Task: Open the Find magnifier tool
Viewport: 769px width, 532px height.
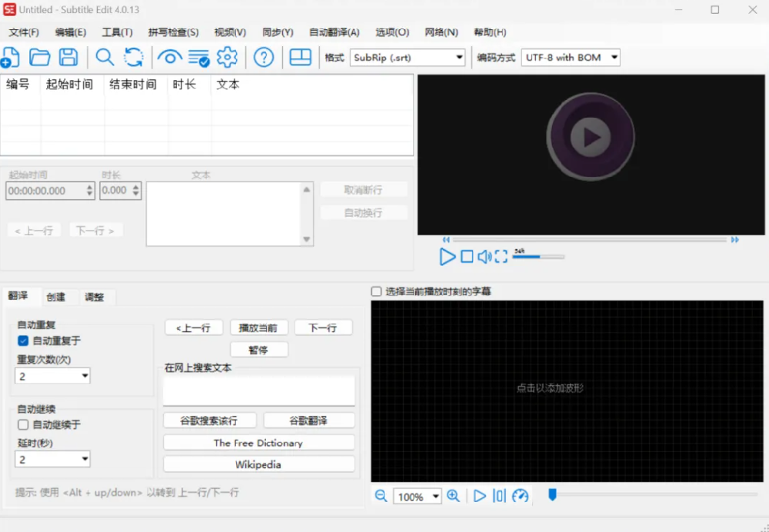Action: pos(105,57)
